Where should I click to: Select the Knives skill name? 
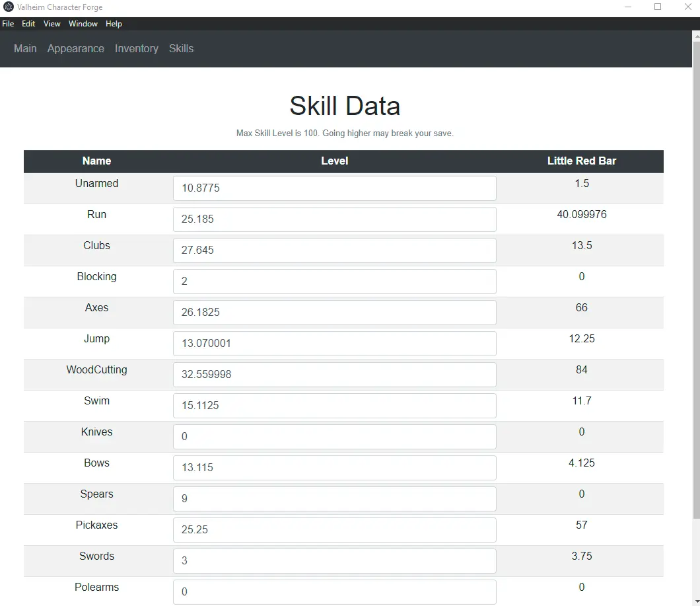[x=97, y=432]
